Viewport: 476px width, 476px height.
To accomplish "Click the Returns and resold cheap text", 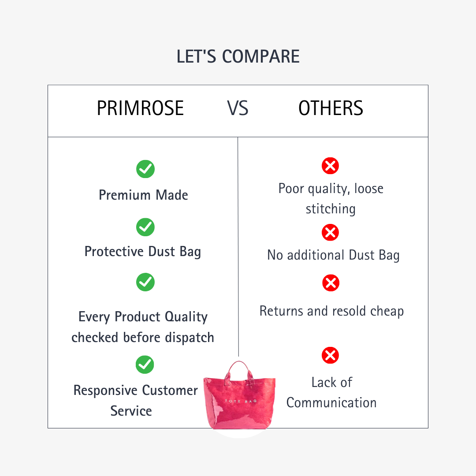I will [x=331, y=311].
